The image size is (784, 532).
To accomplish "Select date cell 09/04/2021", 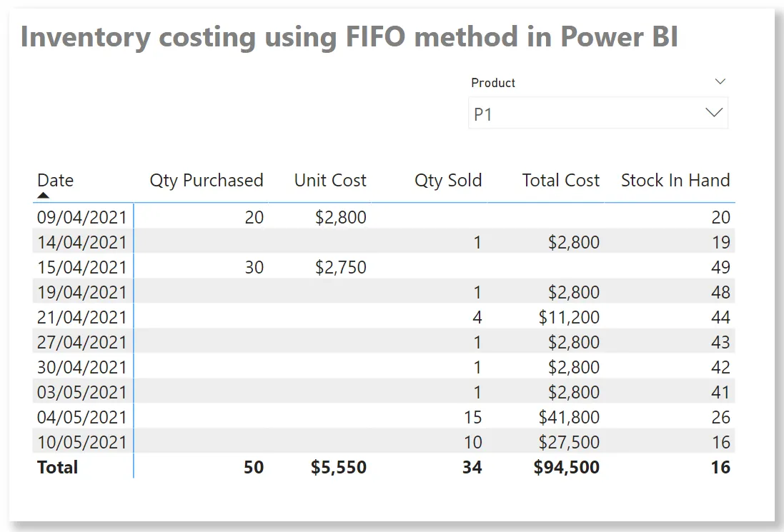I will pyautogui.click(x=82, y=217).
